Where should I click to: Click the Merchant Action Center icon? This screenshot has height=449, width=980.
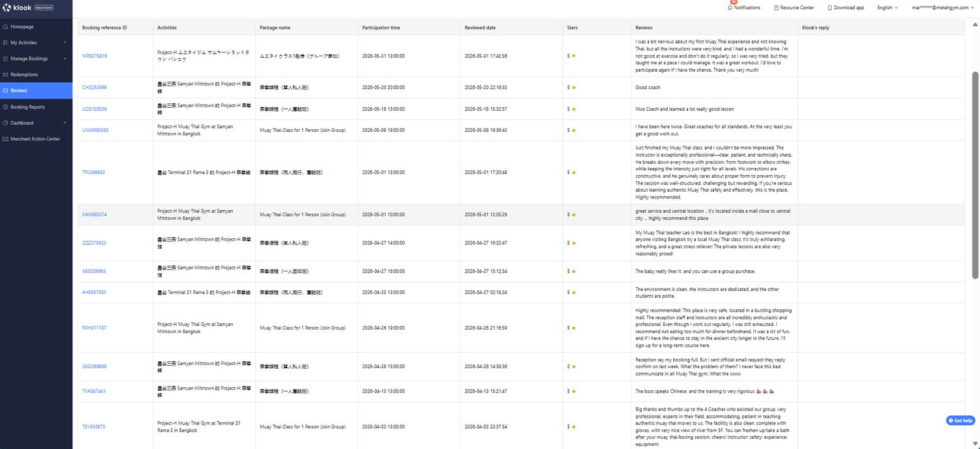click(6, 139)
